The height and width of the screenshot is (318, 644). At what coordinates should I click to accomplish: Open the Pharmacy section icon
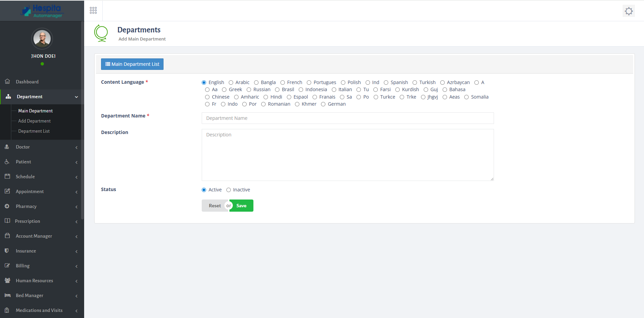(7, 206)
